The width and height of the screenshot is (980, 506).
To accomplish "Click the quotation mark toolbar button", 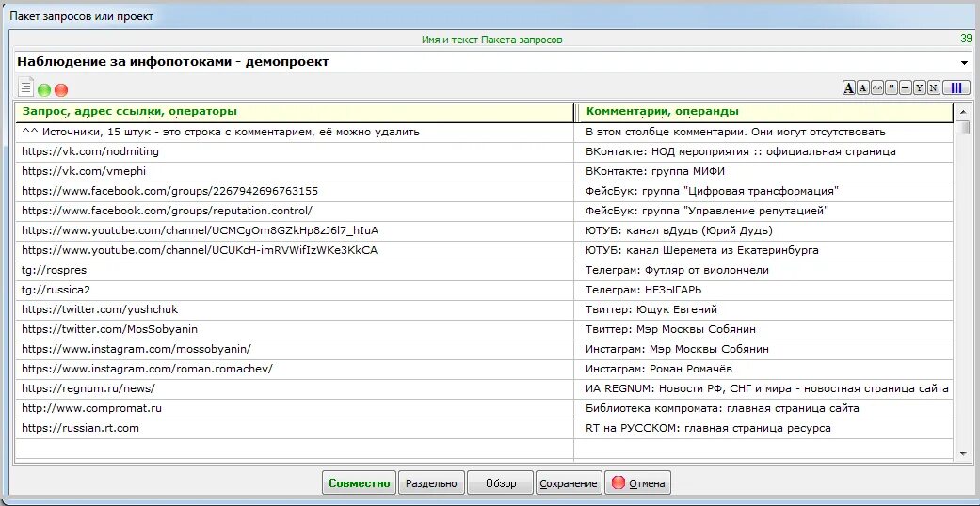I will coord(892,88).
